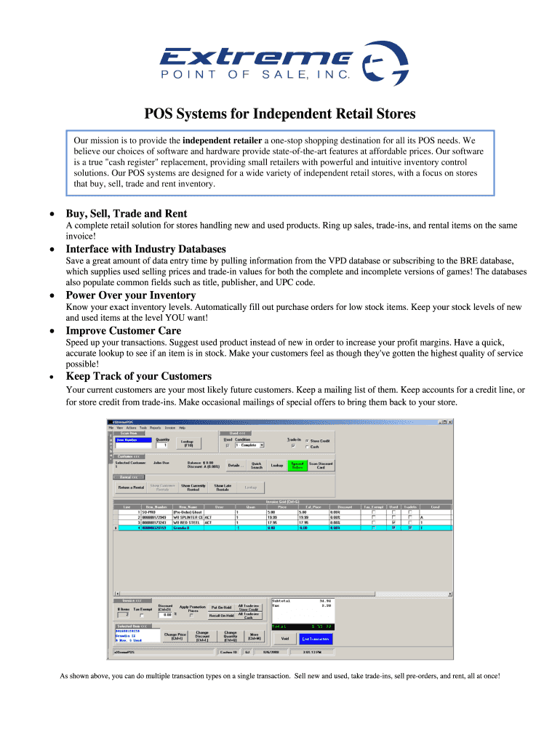Select the Cash radio button for trade-in

[308, 447]
